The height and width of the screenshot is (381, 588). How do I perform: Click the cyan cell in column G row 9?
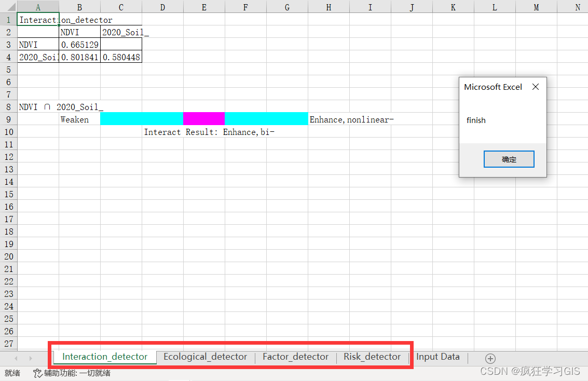click(x=287, y=119)
